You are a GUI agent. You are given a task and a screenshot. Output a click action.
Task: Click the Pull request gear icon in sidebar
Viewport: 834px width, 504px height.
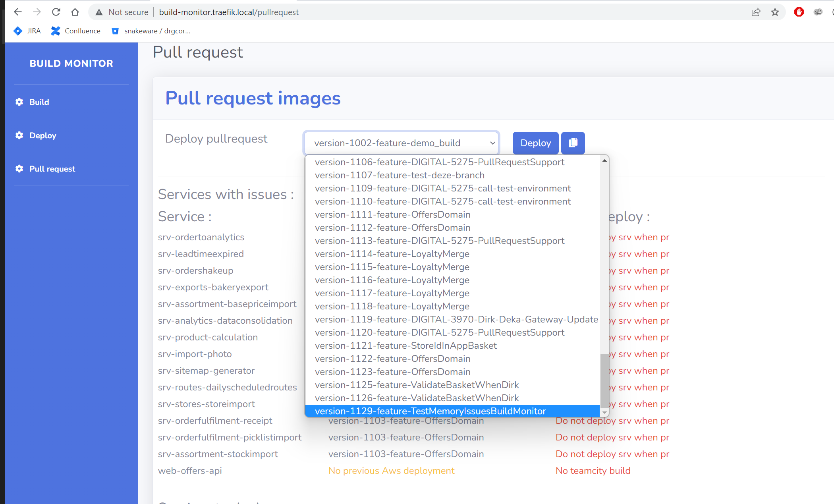click(19, 168)
